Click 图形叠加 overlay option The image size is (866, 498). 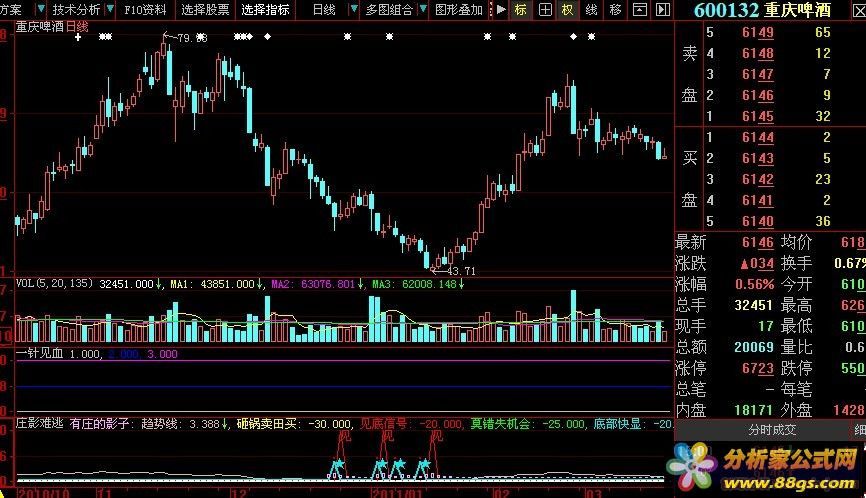click(x=458, y=9)
